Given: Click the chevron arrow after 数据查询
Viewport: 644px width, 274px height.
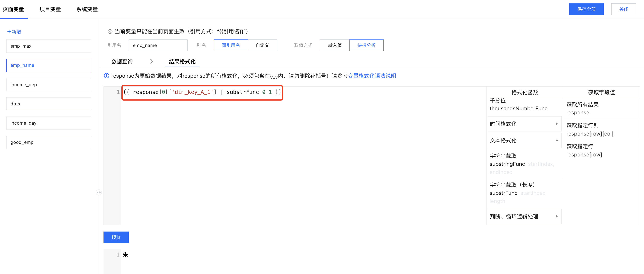Looking at the screenshot, I should 152,61.
